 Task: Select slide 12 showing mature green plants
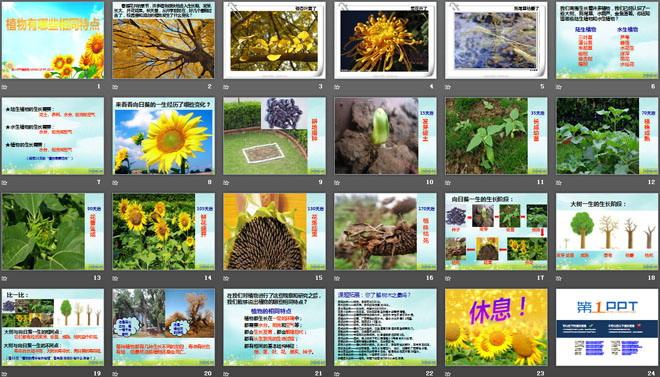pyautogui.click(x=607, y=136)
